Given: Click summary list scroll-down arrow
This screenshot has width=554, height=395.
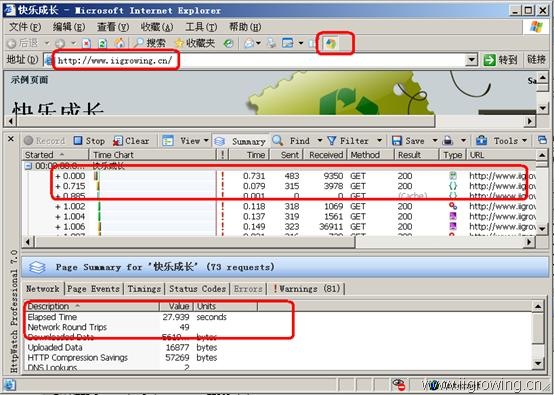Looking at the screenshot, I should coord(538,363).
